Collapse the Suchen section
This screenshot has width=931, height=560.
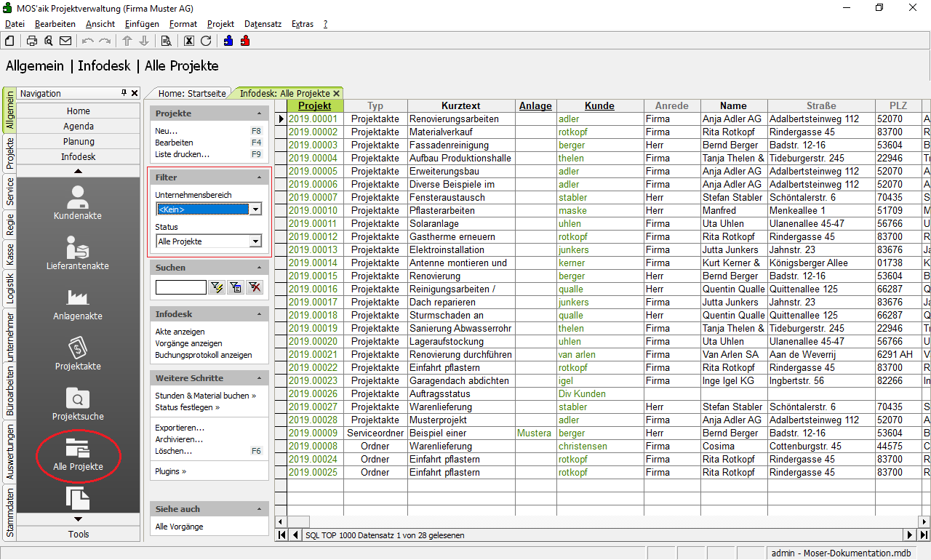point(260,268)
